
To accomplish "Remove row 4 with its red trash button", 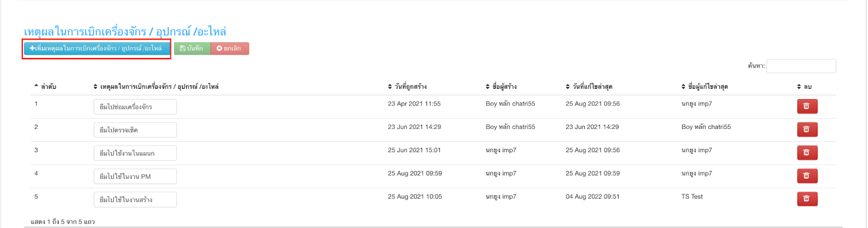I will tap(807, 176).
